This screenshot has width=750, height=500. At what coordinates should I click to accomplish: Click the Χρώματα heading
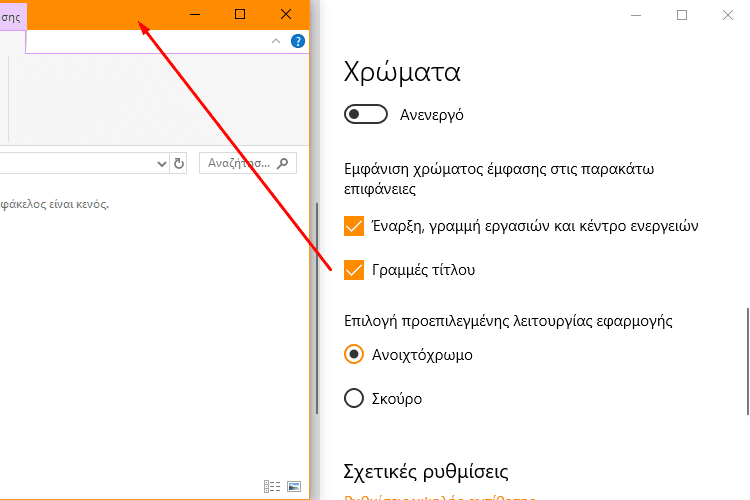point(402,72)
